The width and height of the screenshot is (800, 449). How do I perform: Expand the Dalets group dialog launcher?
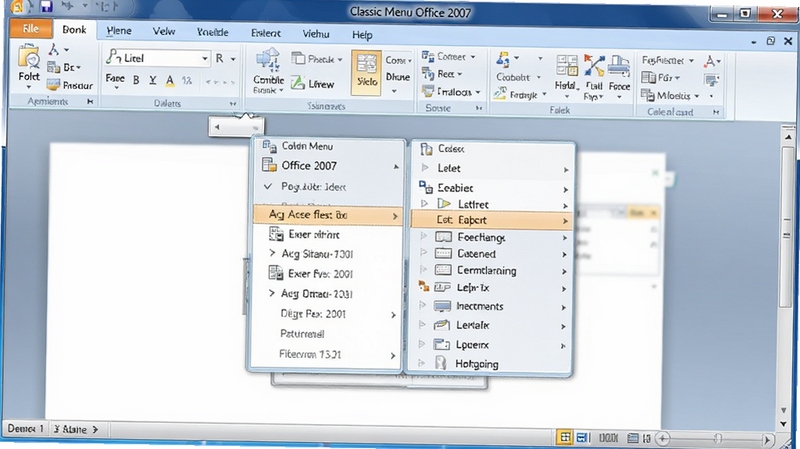[x=233, y=104]
